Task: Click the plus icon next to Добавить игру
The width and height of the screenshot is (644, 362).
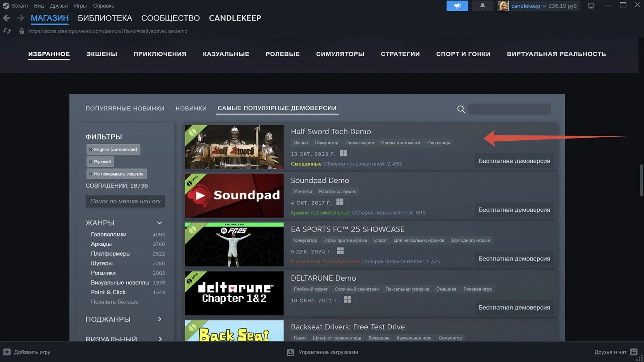Action: click(7, 352)
